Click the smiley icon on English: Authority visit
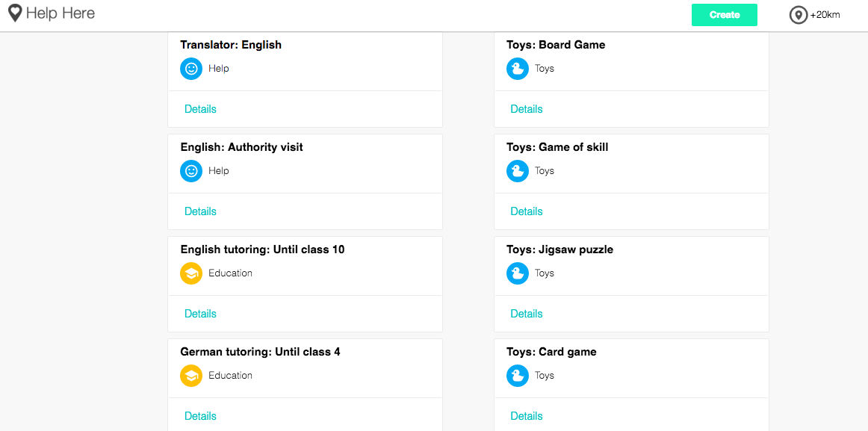The image size is (868, 431). (191, 171)
